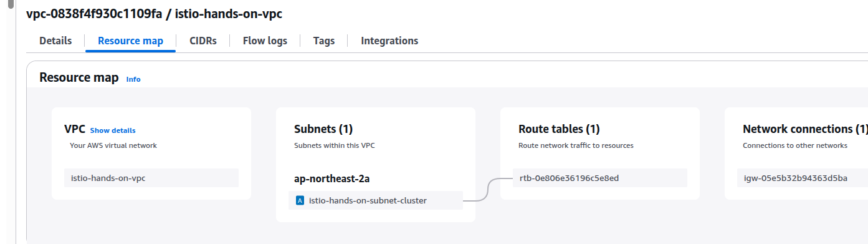Select route table rtb-0e806e36196c5e8ed

click(x=600, y=178)
